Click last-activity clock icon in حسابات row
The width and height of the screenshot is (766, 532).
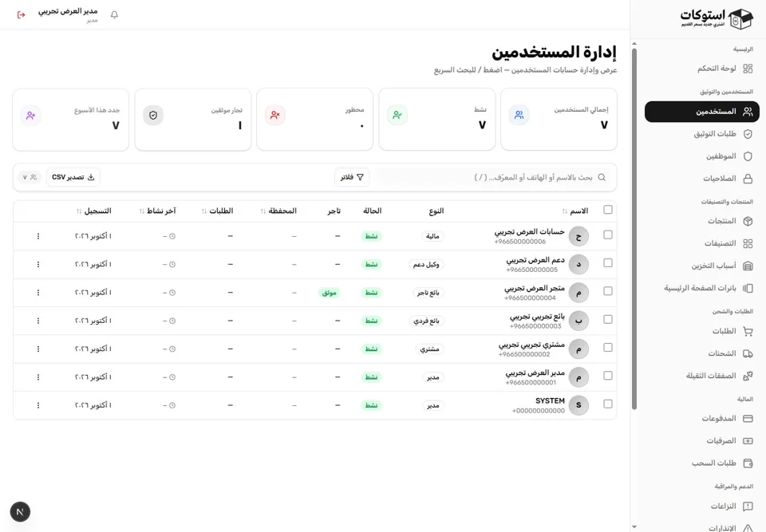point(172,236)
